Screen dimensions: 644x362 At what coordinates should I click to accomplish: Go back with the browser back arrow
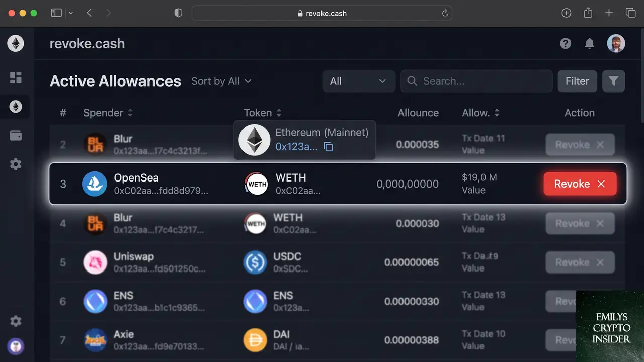pyautogui.click(x=89, y=13)
